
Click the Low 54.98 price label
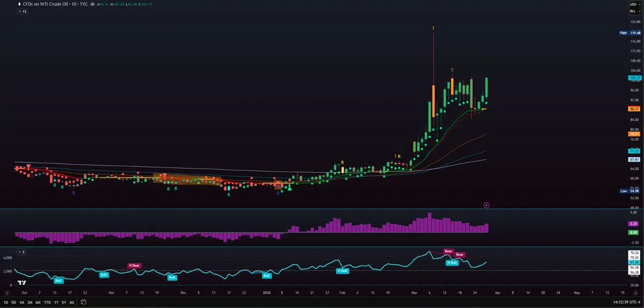point(631,191)
